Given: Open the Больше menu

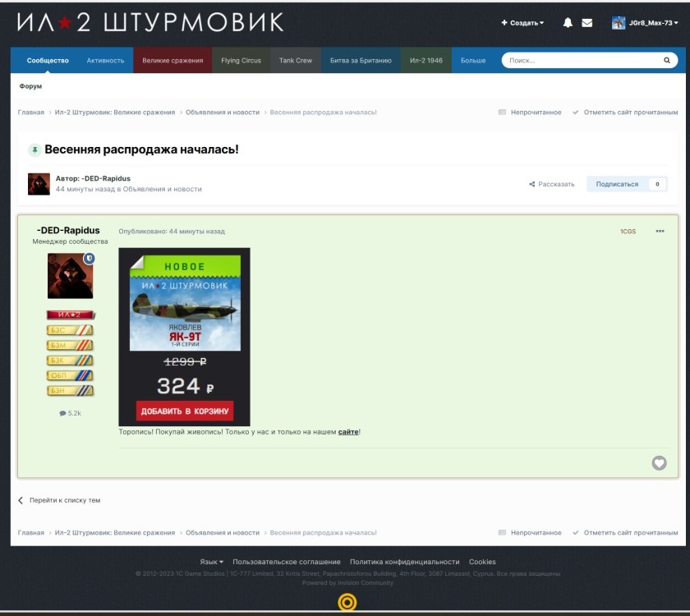Looking at the screenshot, I should 473,60.
